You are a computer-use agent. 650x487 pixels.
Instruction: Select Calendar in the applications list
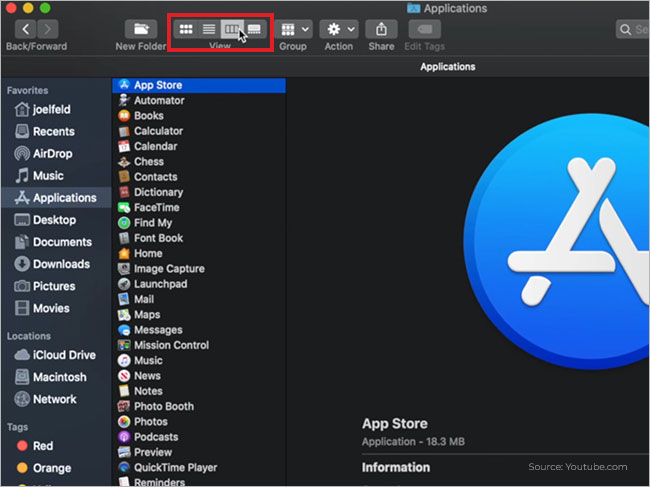(x=199, y=146)
